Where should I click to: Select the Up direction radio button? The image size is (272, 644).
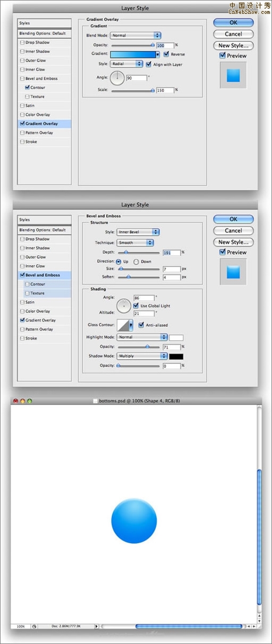(118, 262)
